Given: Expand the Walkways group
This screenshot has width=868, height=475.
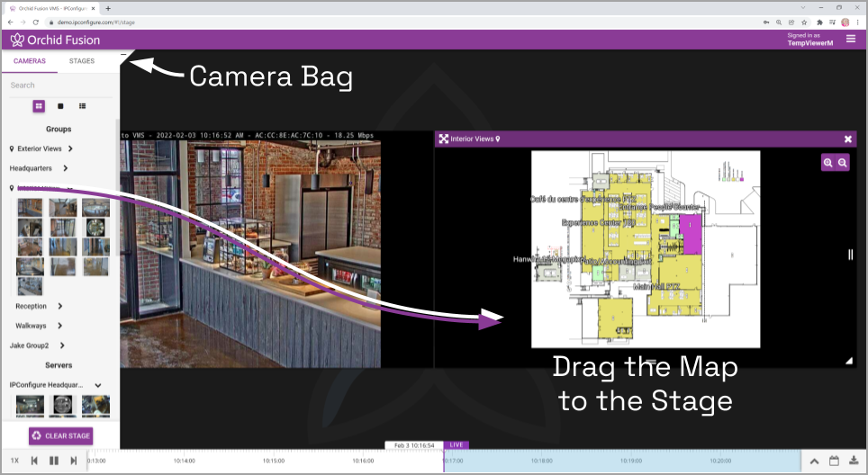Looking at the screenshot, I should coord(59,326).
